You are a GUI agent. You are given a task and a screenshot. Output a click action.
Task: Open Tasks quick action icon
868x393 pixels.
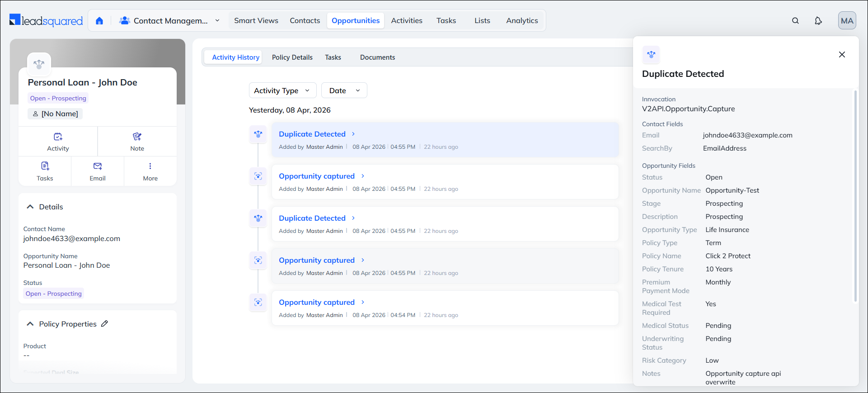45,166
